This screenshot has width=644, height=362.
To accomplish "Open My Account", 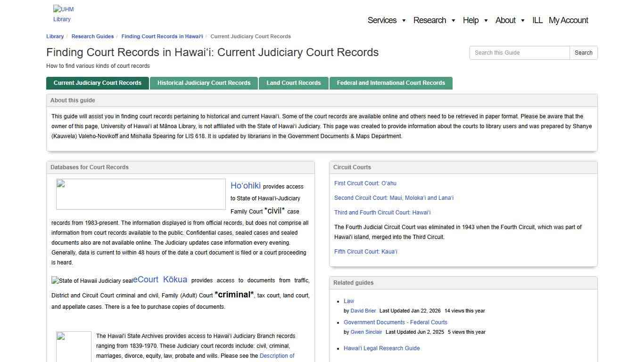I will [568, 20].
